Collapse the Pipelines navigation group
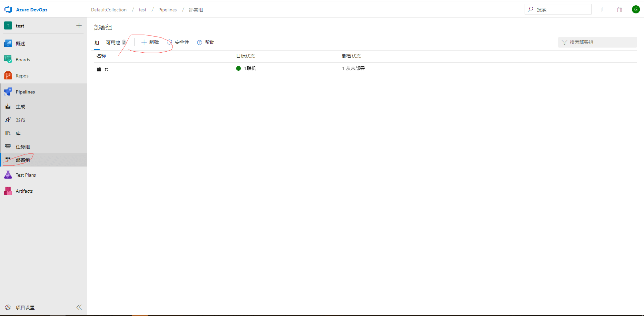 point(25,92)
